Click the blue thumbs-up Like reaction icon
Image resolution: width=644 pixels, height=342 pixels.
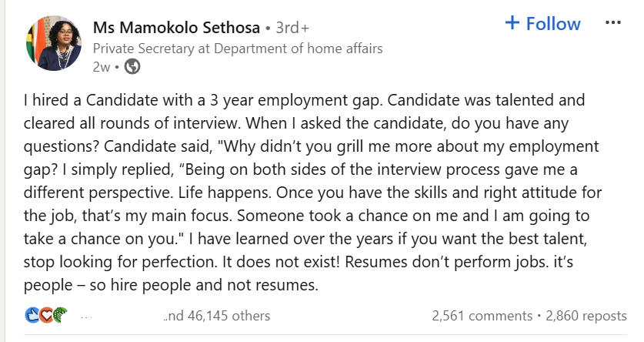(x=32, y=315)
